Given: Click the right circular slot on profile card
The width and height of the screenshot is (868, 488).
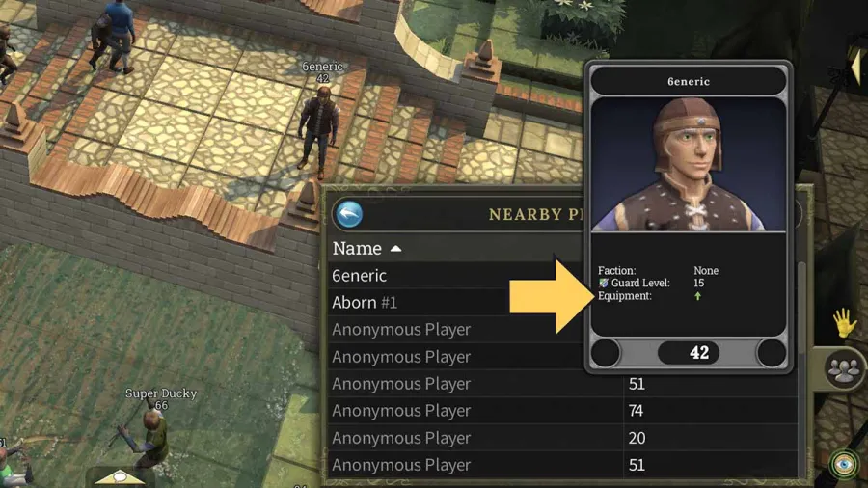Looking at the screenshot, I should click(772, 352).
